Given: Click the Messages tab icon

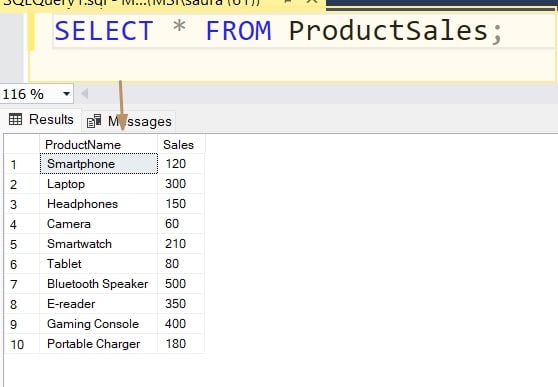Looking at the screenshot, I should tap(94, 121).
